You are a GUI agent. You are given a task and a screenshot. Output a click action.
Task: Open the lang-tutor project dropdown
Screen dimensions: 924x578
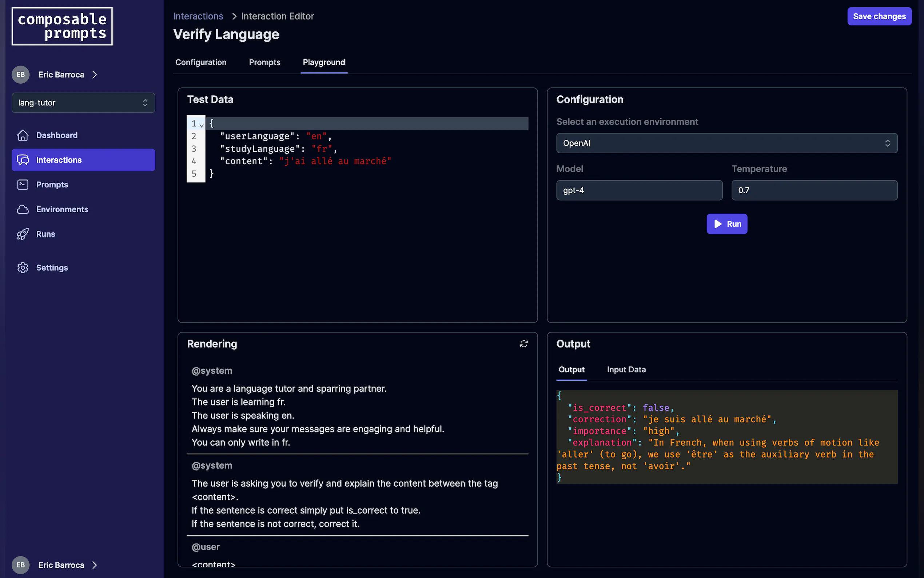[x=83, y=102]
